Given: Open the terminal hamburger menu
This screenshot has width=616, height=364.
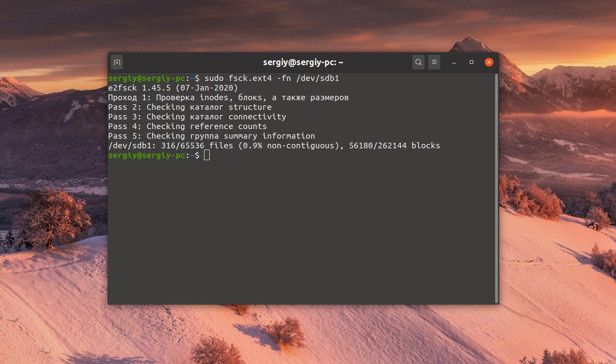Looking at the screenshot, I should [434, 63].
